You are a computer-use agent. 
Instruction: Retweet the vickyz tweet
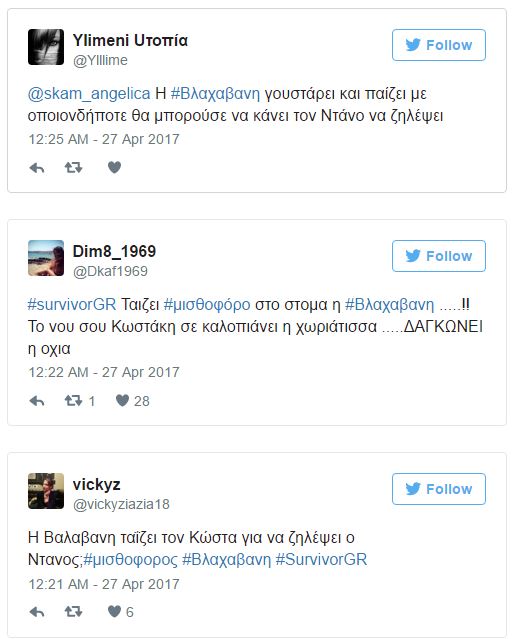[74, 612]
